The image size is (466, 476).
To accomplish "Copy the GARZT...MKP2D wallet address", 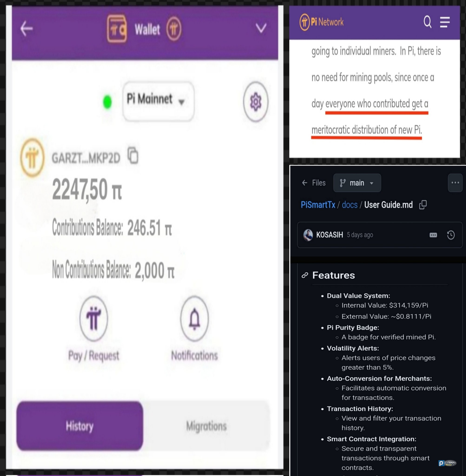I will click(x=133, y=155).
